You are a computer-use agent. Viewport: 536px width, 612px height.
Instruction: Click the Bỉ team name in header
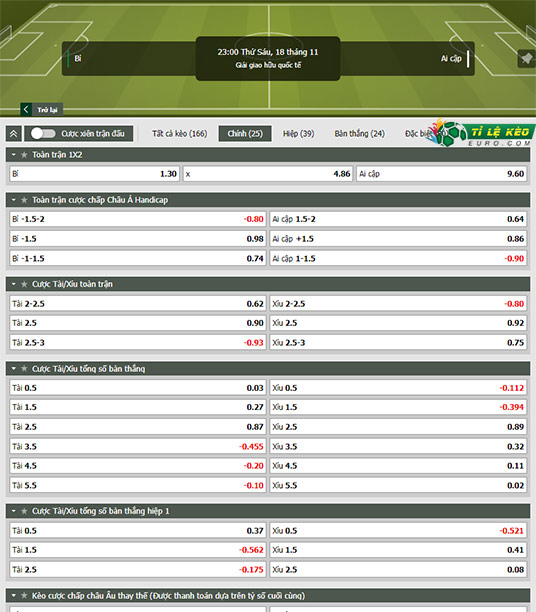tap(78, 59)
